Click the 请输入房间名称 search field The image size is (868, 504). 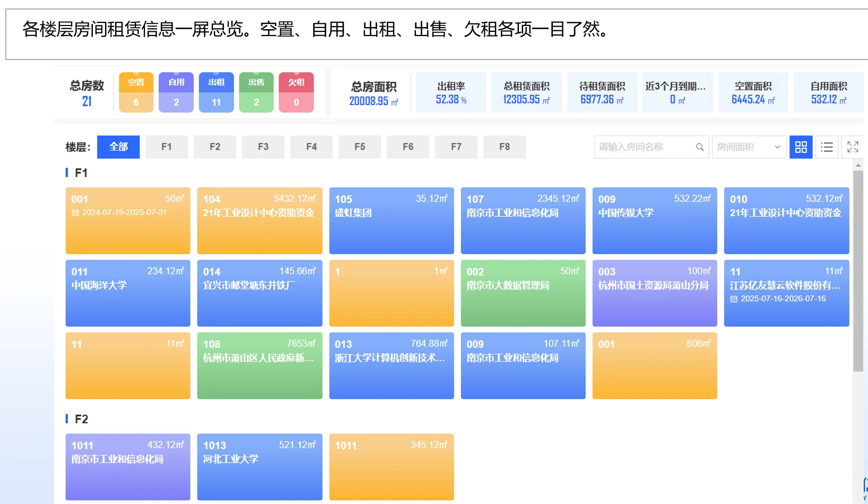coord(651,147)
